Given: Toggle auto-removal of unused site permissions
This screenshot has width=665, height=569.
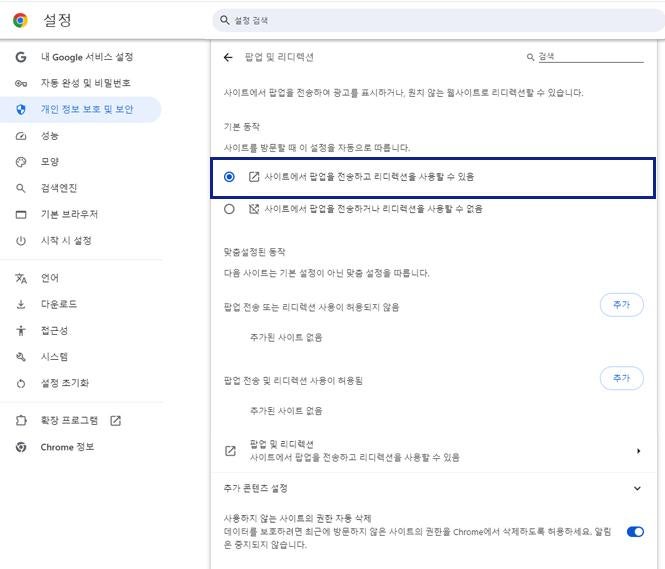Looking at the screenshot, I should coord(635,532).
